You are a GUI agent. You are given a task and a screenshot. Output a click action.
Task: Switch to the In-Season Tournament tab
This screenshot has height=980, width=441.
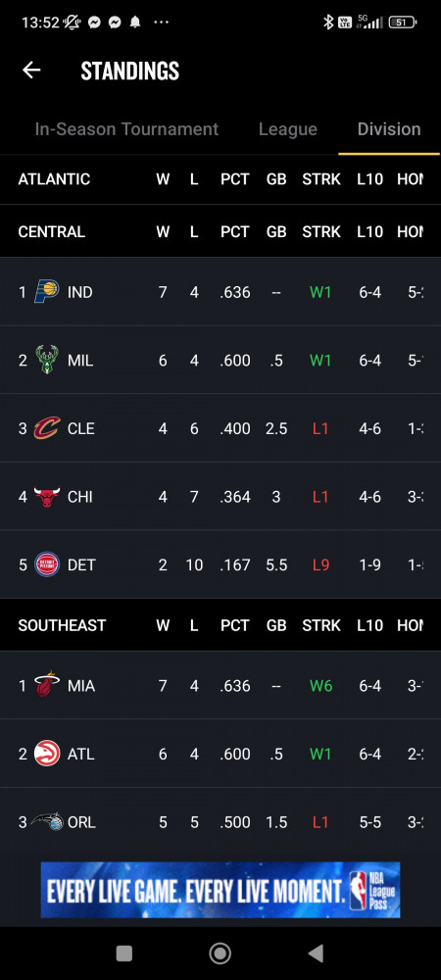126,129
